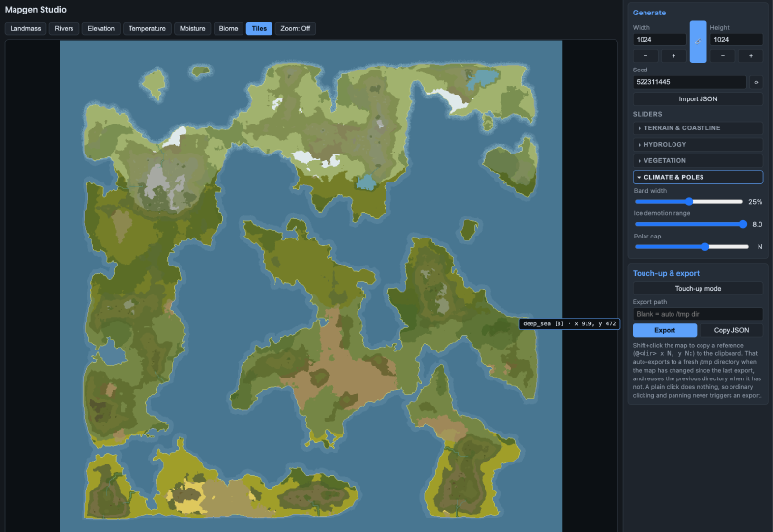
Task: Switch to the Temperature view
Action: pos(148,29)
